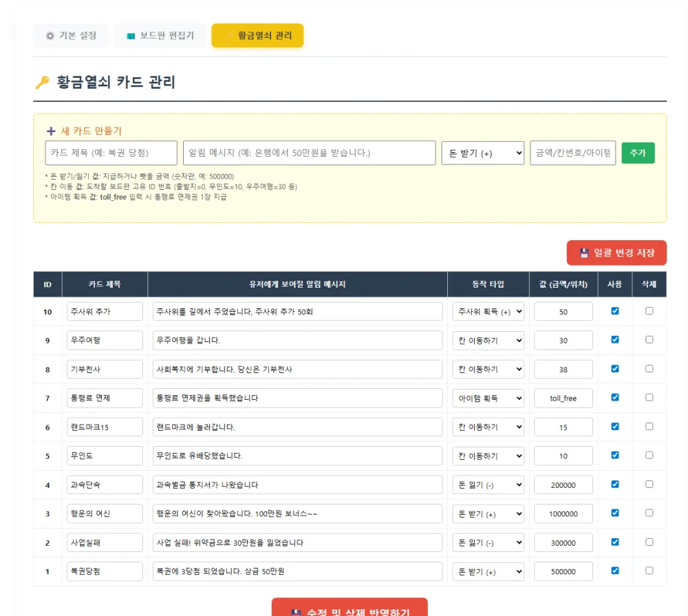Image resolution: width=688 pixels, height=616 pixels.
Task: Click the green 추가 button
Action: [638, 153]
